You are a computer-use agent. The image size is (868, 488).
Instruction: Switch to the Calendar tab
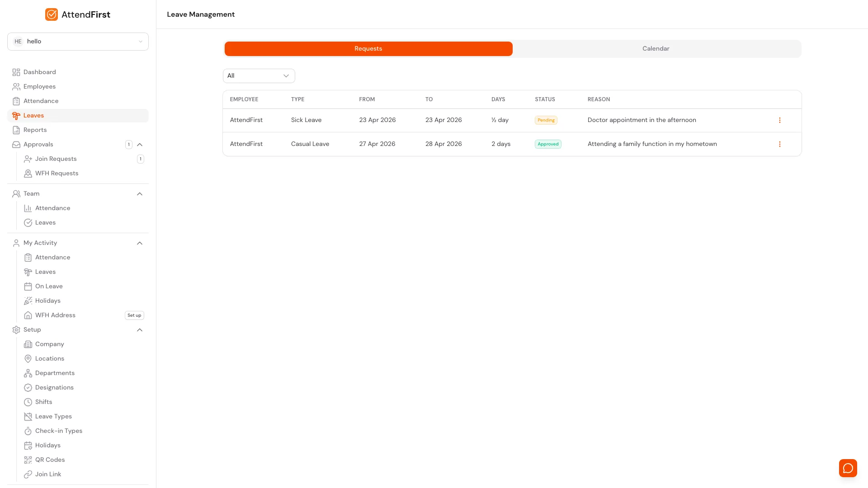tap(656, 49)
